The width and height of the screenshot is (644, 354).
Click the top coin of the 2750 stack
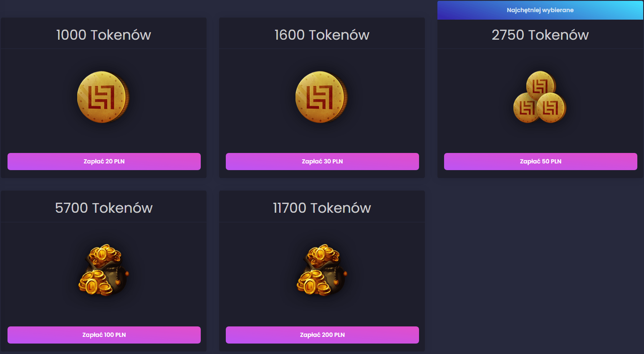[541, 85]
